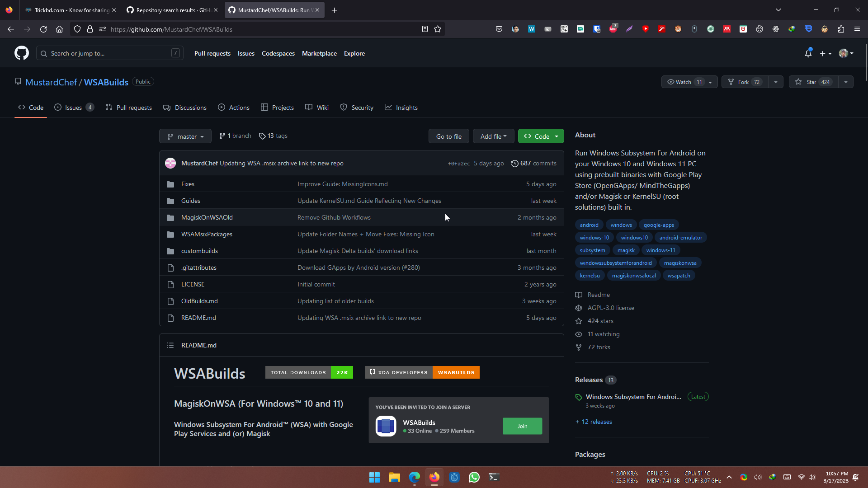The image size is (868, 488).
Task: Open the Wiki tab
Action: click(x=317, y=108)
